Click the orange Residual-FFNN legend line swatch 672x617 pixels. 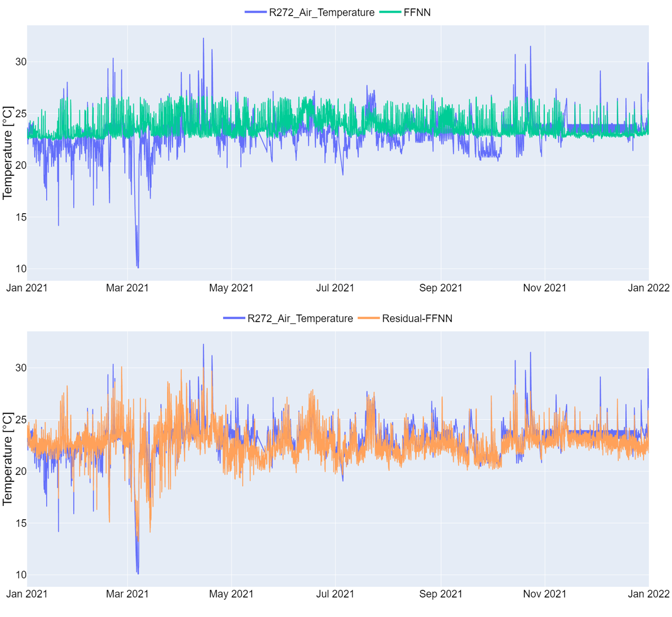click(x=369, y=319)
